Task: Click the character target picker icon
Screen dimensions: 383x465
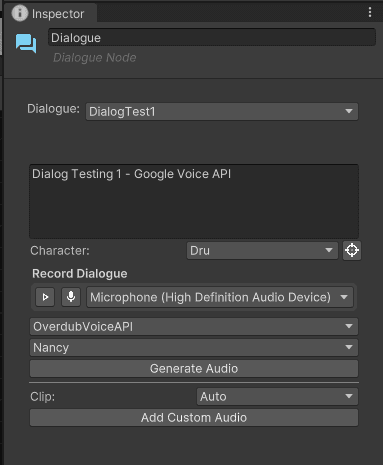Action: [352, 250]
